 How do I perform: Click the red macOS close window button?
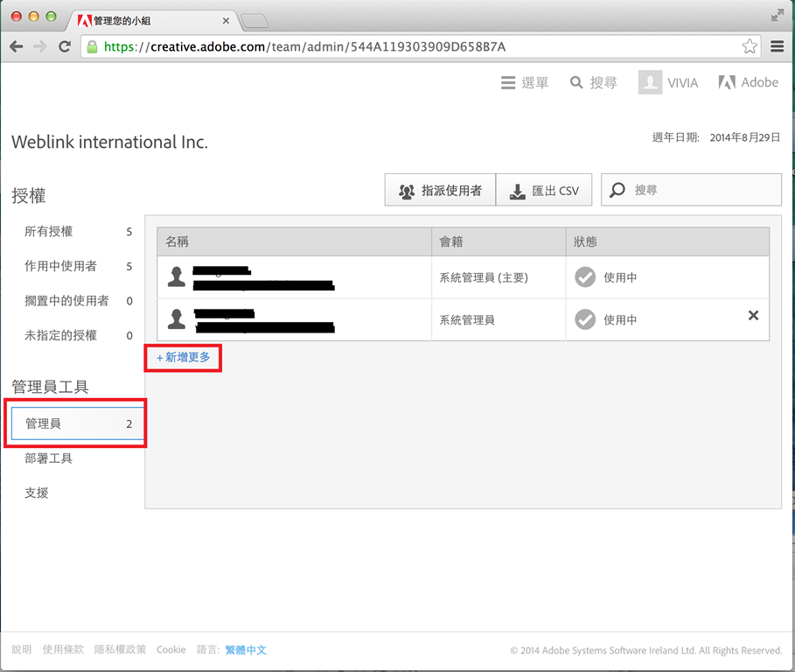(17, 16)
